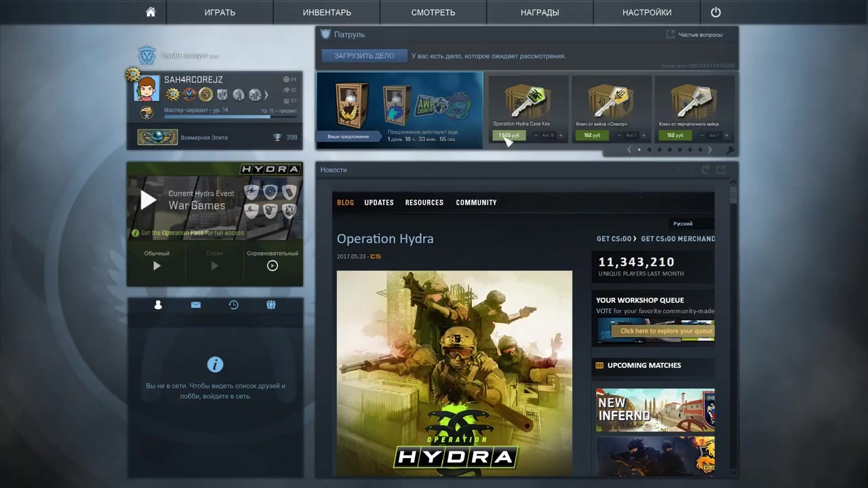The width and height of the screenshot is (868, 488).
Task: Switch to groups/teammates tab
Action: click(271, 305)
